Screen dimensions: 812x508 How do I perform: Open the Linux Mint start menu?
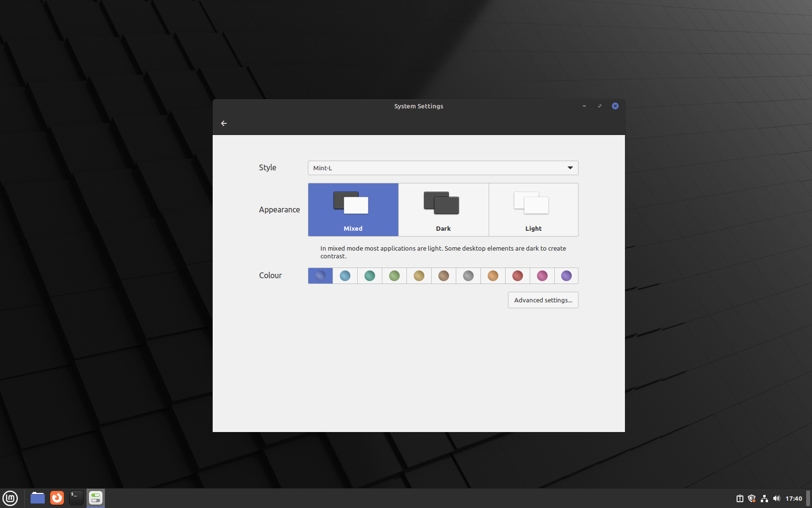click(x=10, y=498)
